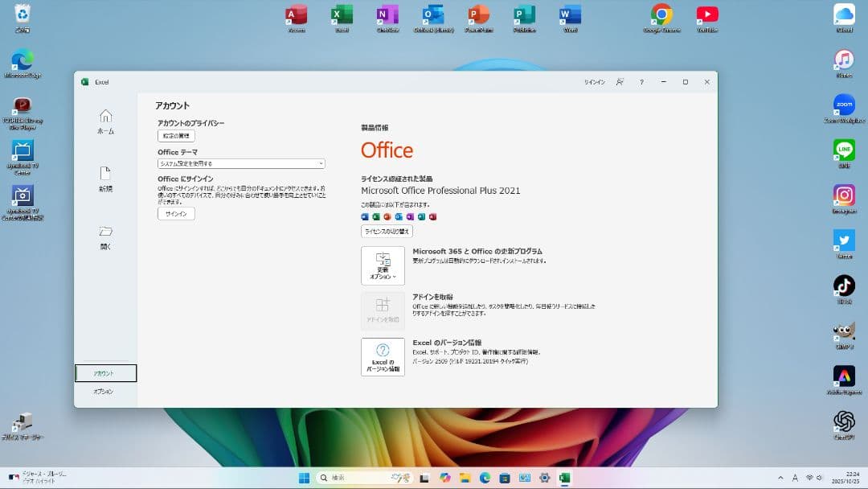Expand the システム設定を使用する theme selector
The height and width of the screenshot is (489, 868).
(x=240, y=163)
